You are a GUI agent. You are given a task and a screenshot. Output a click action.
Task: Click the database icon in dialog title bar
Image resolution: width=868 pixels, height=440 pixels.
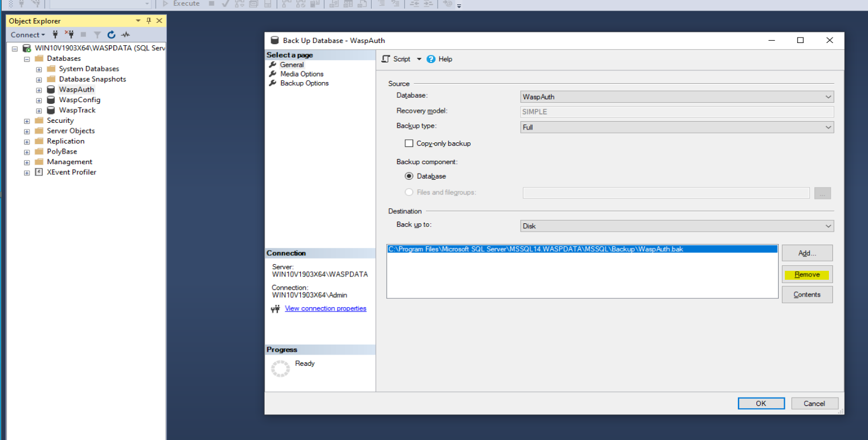(x=274, y=40)
